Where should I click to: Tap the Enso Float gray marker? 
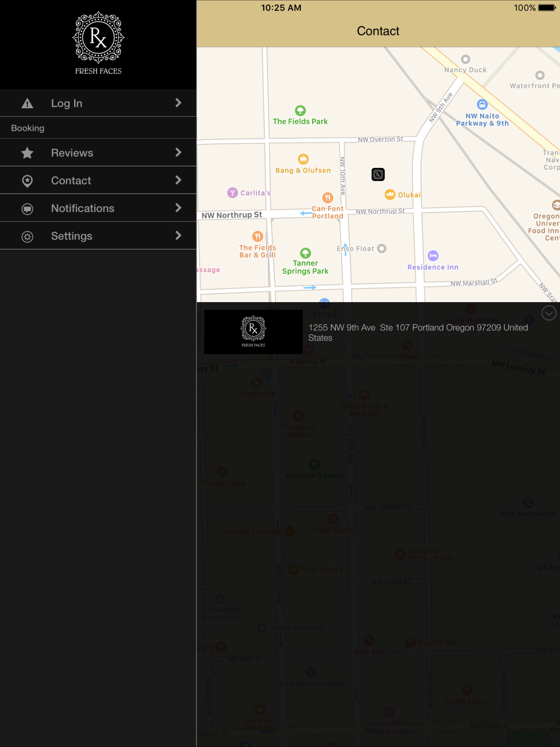[x=382, y=249]
